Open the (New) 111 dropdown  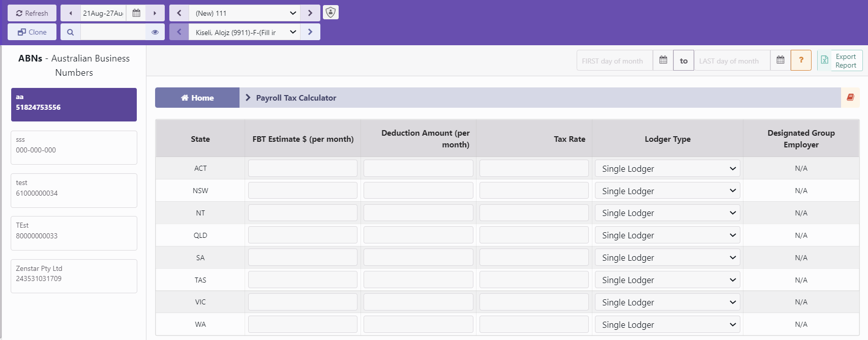coord(245,13)
